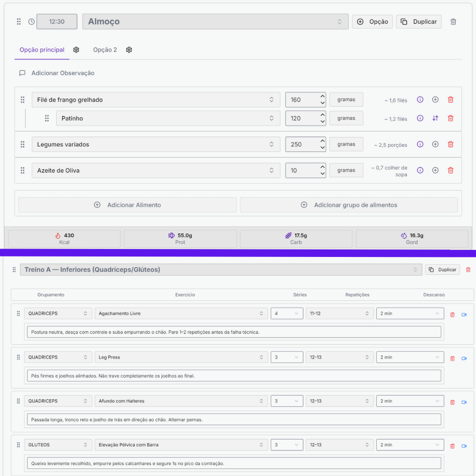Click info icon for Filé de frango grelhado
The image size is (476, 476).
click(420, 100)
